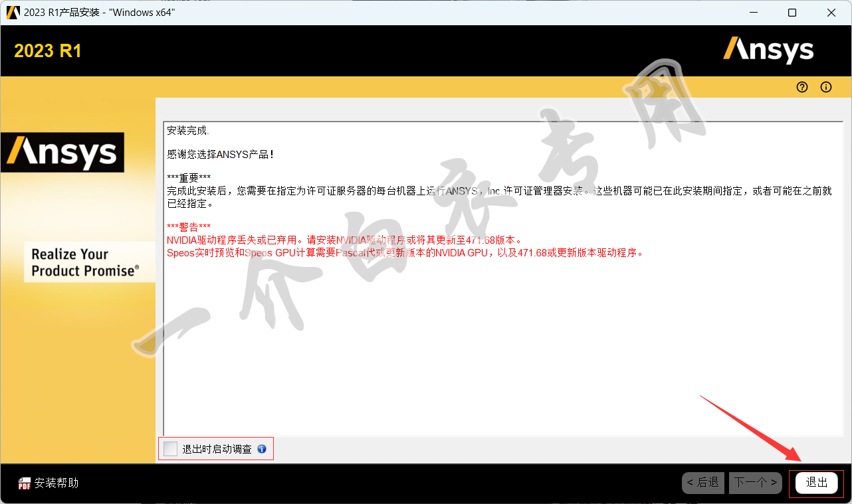Screen dimensions: 852x504
Task: Click the Speos GPU requirement warning line
Action: coord(405,253)
